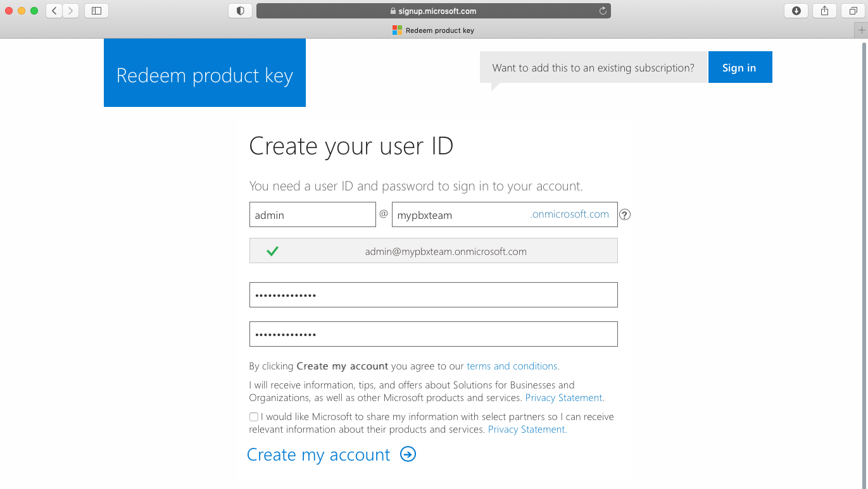The height and width of the screenshot is (489, 868).
Task: Reload the signup.microsoft.com page
Action: [x=601, y=10]
